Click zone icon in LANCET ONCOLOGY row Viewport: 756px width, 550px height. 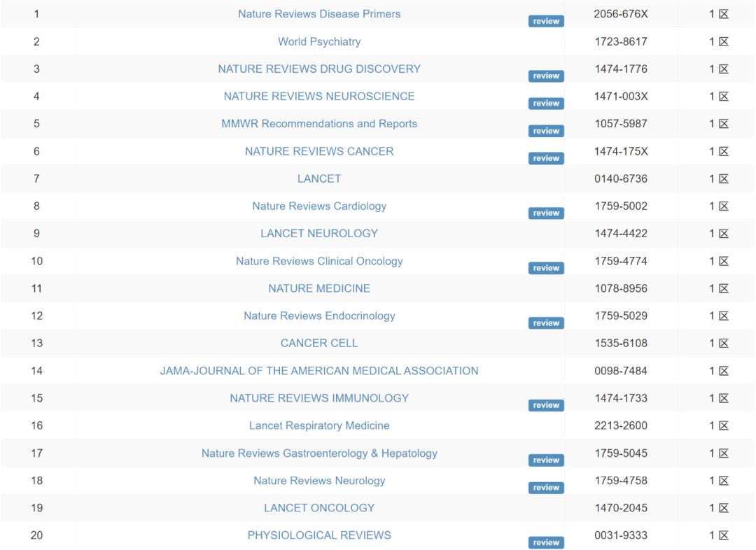(x=724, y=508)
